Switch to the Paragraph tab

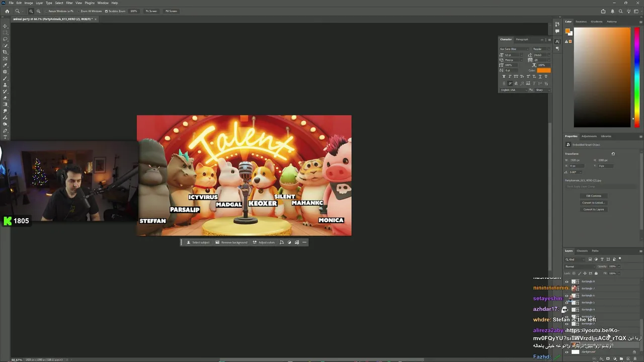click(522, 39)
